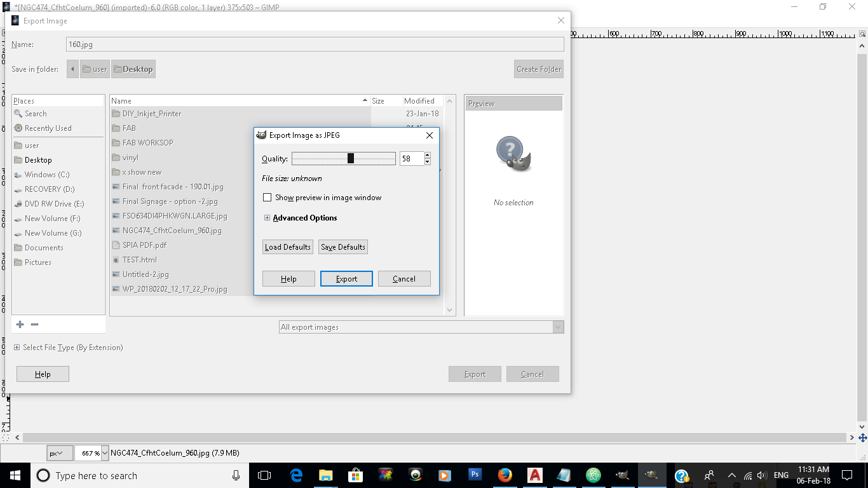Increase Quality with the up stepper arrow
Viewport: 868px width, 488px height.
[x=428, y=155]
